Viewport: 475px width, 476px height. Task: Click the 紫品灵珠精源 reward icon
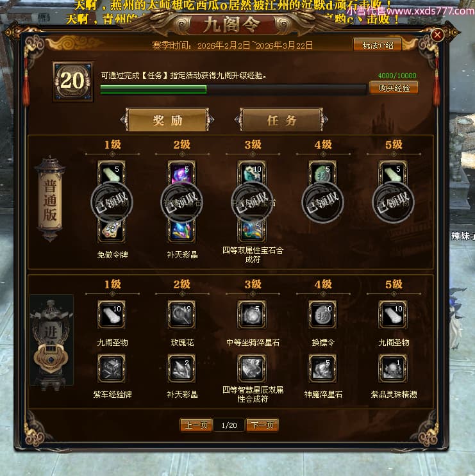pyautogui.click(x=393, y=368)
